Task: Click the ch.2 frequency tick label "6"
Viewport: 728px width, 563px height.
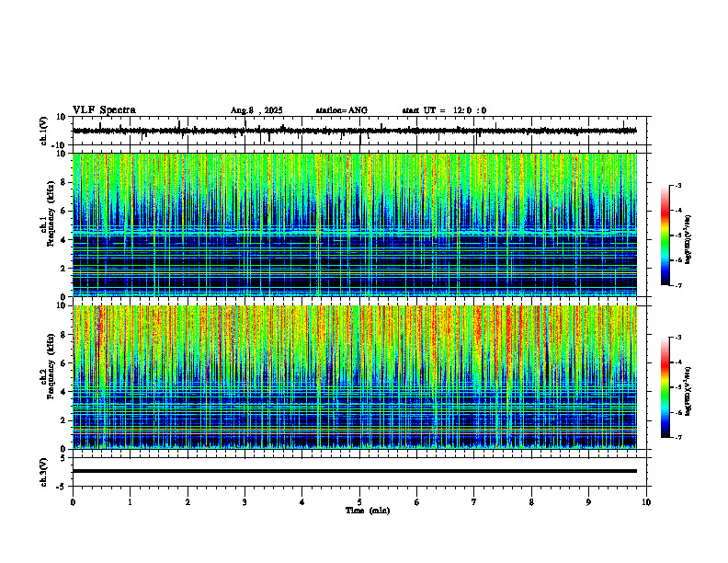Action: click(63, 363)
